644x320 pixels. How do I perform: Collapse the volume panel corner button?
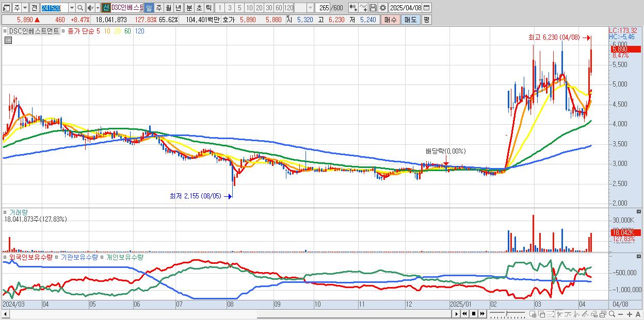click(x=639, y=211)
